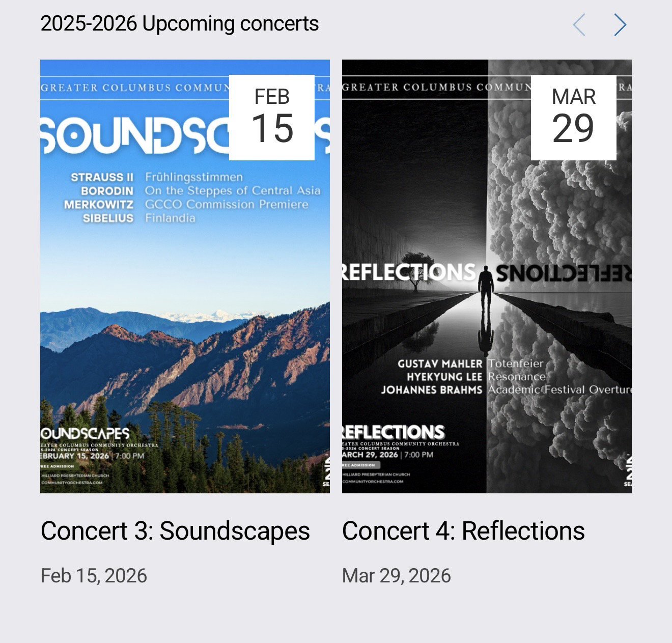Viewport: 672px width, 643px height.
Task: Click the 2025-2026 Upcoming concerts heading
Action: [x=179, y=24]
